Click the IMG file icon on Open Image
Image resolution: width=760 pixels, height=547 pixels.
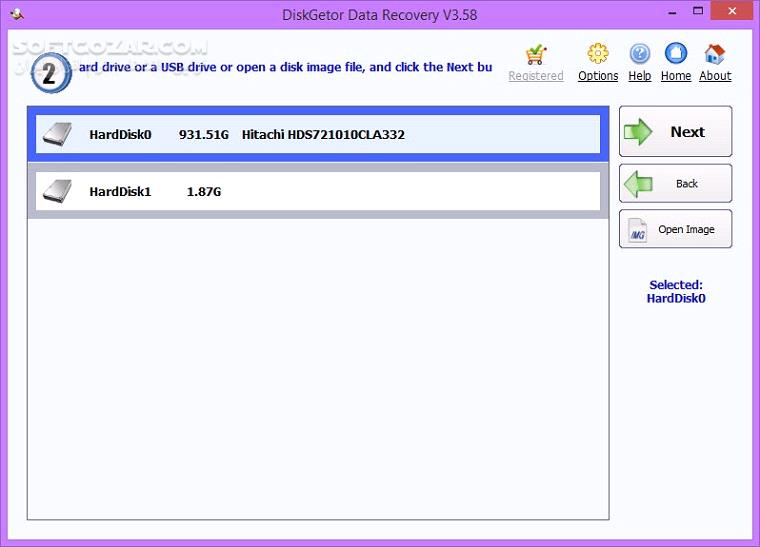point(637,230)
